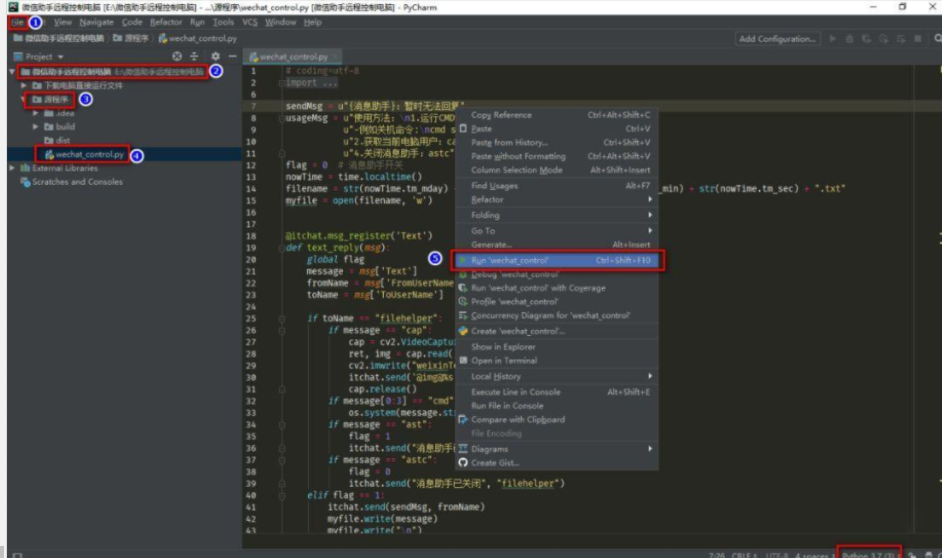Viewport: 942px width, 558px height.
Task: Open the Window menu
Action: [281, 22]
